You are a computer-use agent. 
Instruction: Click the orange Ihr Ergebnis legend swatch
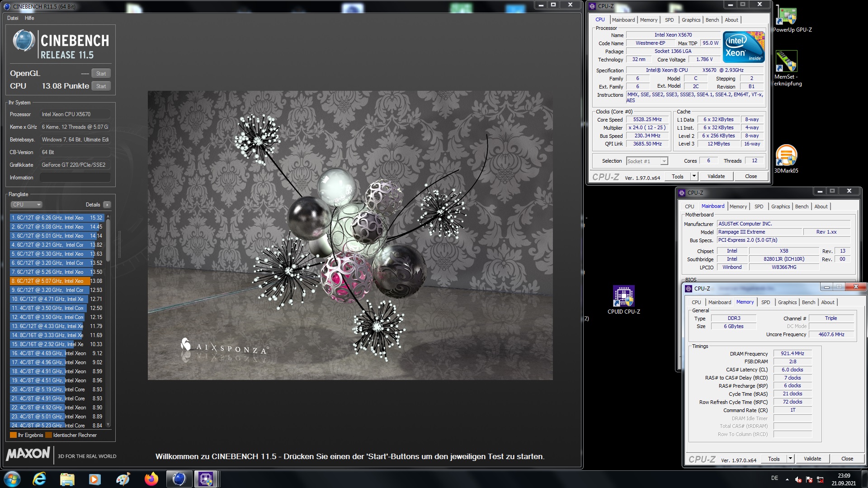tap(13, 435)
